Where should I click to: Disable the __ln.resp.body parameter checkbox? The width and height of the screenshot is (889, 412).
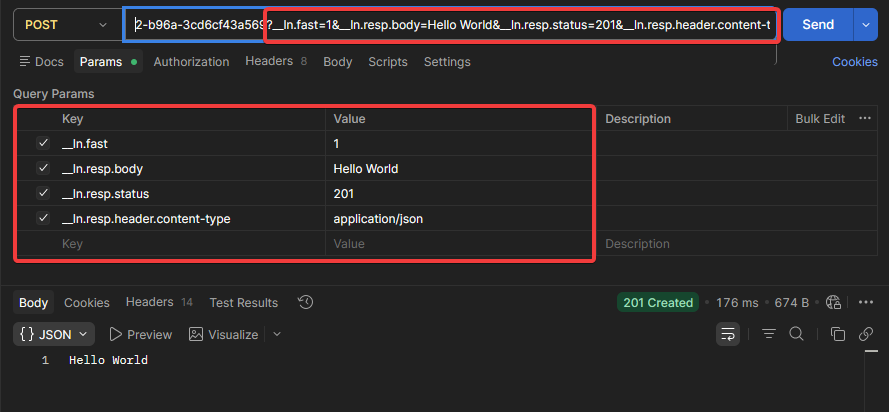(x=43, y=169)
